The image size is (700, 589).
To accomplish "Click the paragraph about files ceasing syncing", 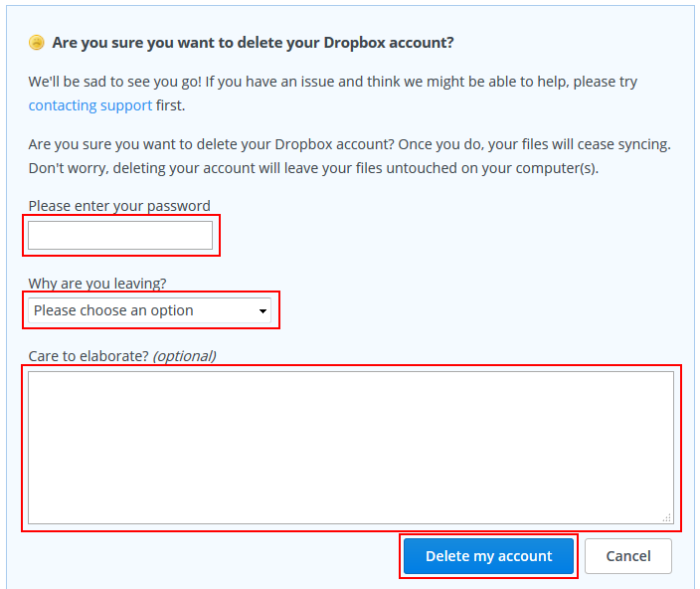I will tap(348, 144).
